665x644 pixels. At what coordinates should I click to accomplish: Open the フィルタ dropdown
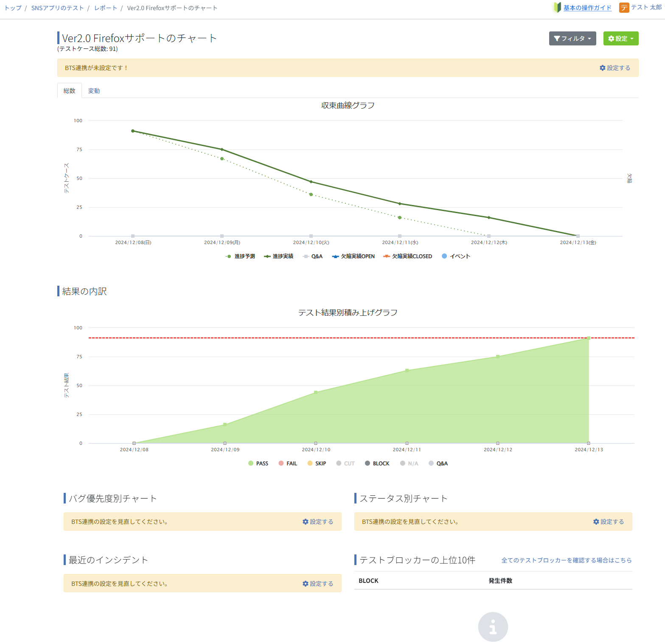pyautogui.click(x=572, y=39)
